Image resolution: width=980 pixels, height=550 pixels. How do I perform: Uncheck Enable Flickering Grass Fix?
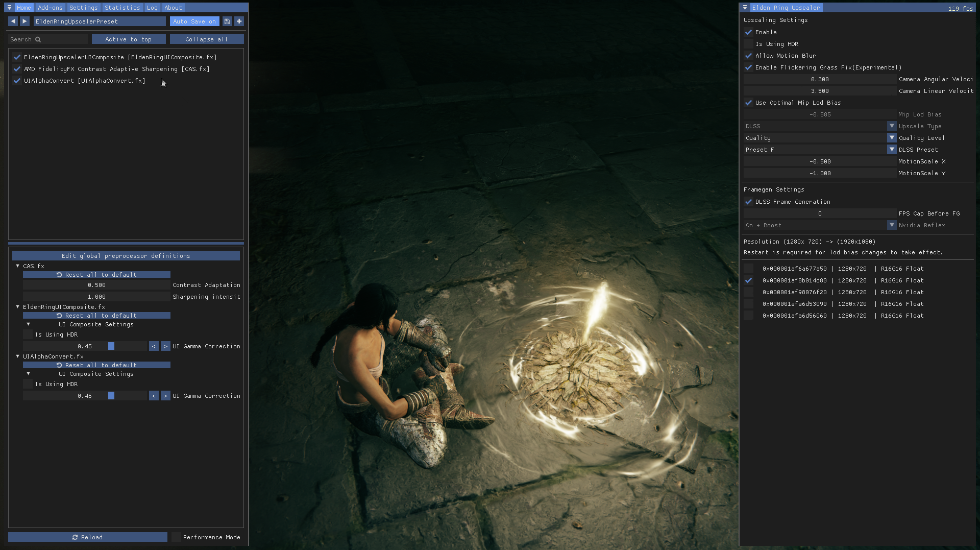tap(748, 67)
